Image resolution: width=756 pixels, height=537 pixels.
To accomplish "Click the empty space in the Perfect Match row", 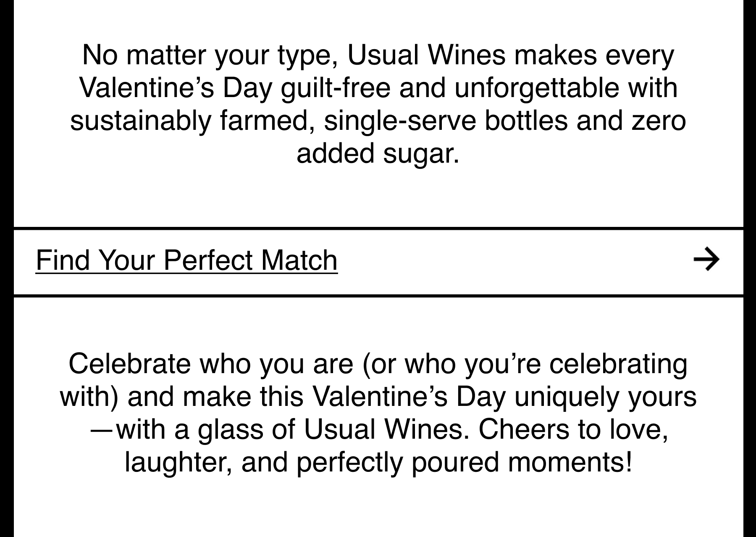I will [514, 262].
